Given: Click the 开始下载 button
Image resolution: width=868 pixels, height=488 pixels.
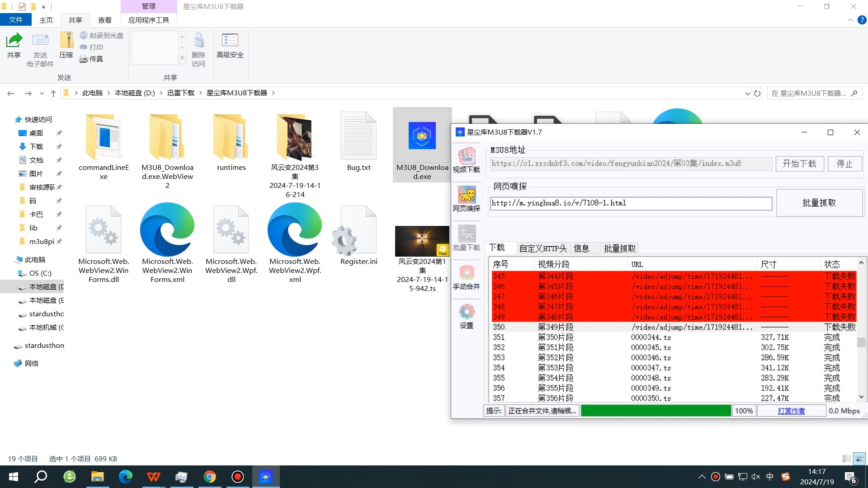Looking at the screenshot, I should pyautogui.click(x=800, y=164).
